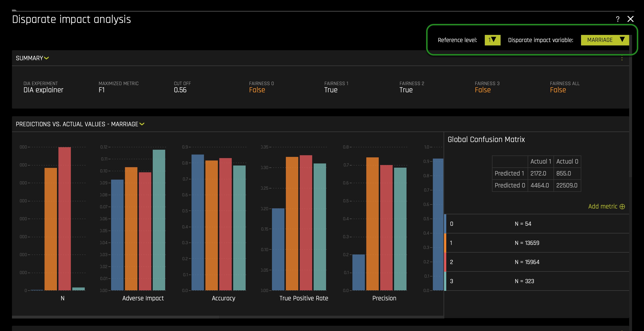Viewport: 644px width, 331px height.
Task: Click the blue bar in Precision chart
Action: coord(358,273)
